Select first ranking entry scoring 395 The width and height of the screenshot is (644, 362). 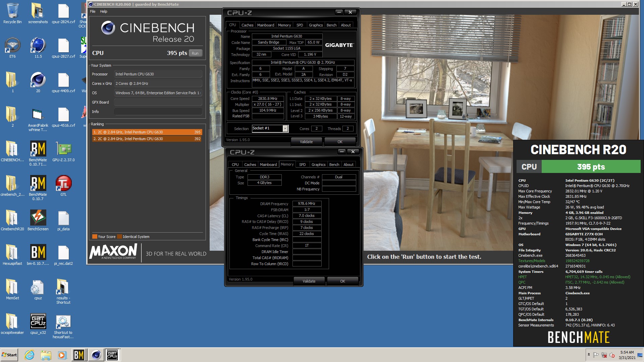coord(147,132)
